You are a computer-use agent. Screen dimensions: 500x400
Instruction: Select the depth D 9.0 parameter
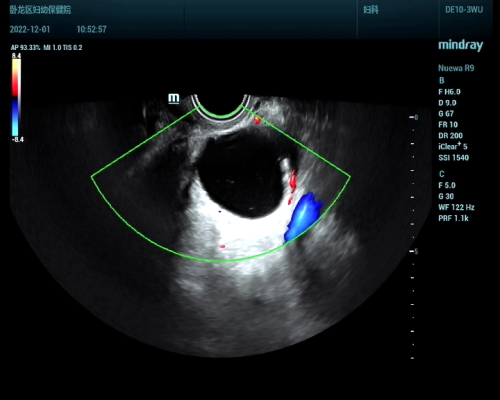447,103
